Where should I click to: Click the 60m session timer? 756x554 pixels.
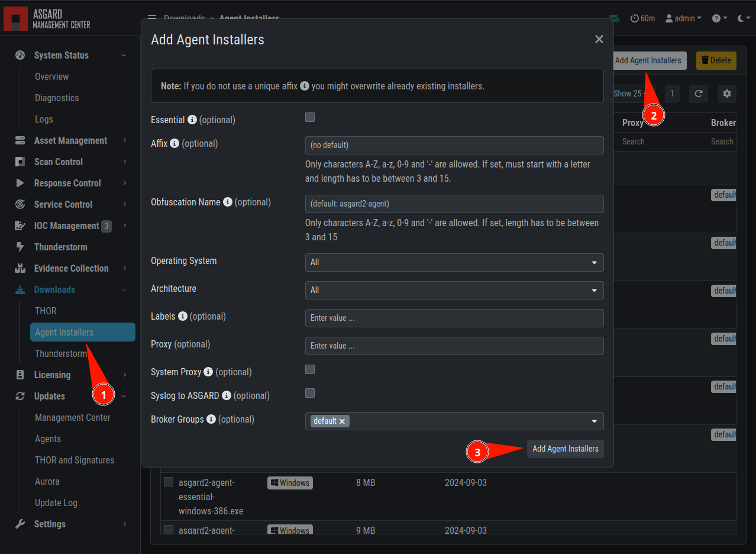643,18
